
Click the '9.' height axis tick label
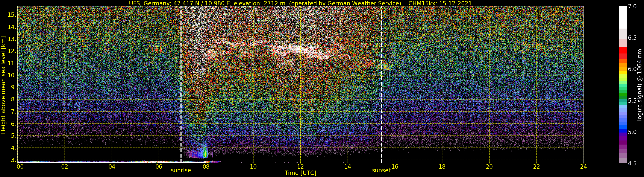(13, 87)
